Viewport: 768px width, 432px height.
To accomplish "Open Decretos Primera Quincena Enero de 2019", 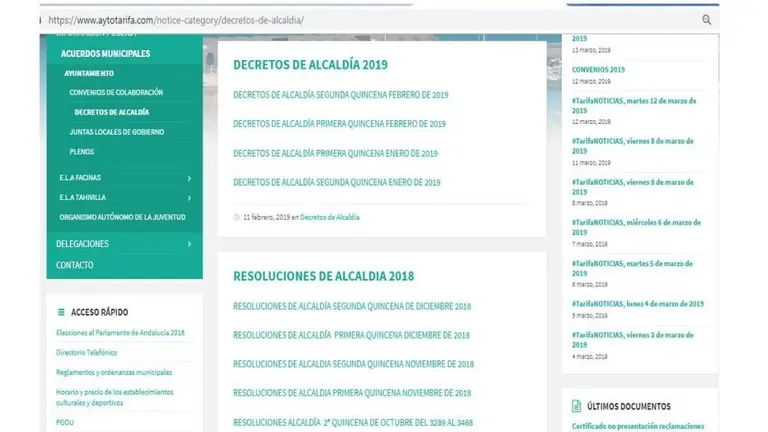I will point(335,153).
